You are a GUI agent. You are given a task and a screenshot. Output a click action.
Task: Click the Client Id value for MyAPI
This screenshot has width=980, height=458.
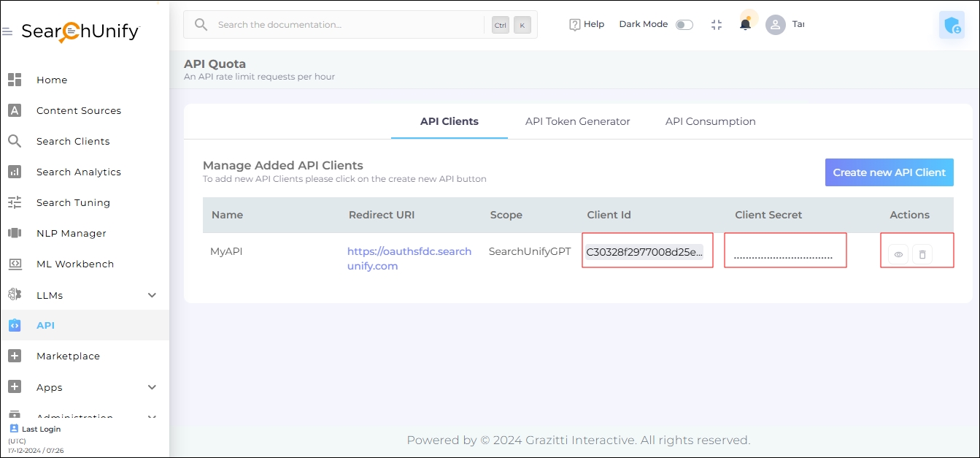644,252
